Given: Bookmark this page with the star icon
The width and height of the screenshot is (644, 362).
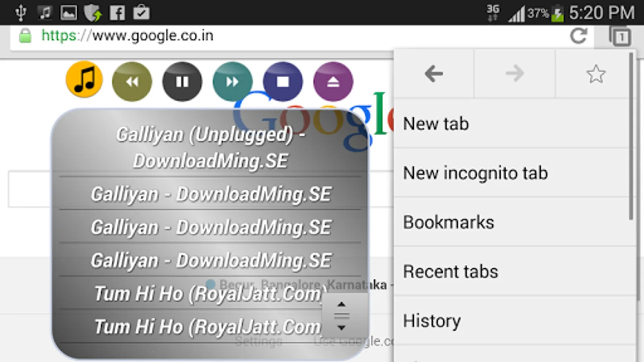Looking at the screenshot, I should click(596, 74).
